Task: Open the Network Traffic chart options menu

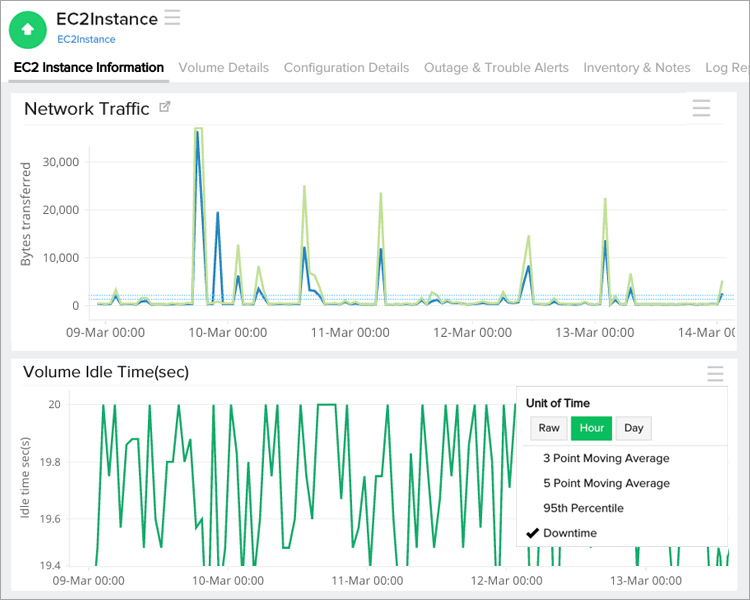Action: [701, 108]
